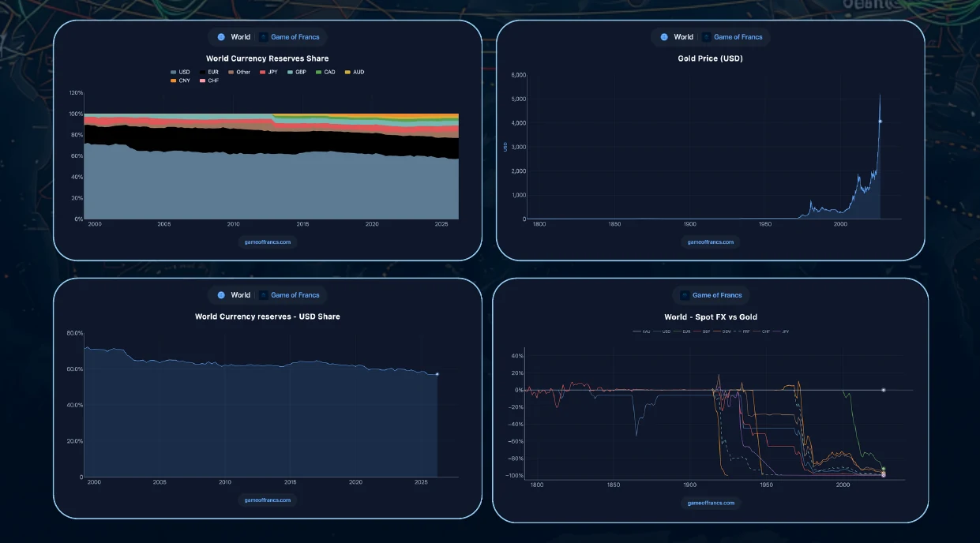Toggle the GBP series in Reserves Share legend
The height and width of the screenshot is (543, 980).
click(296, 72)
